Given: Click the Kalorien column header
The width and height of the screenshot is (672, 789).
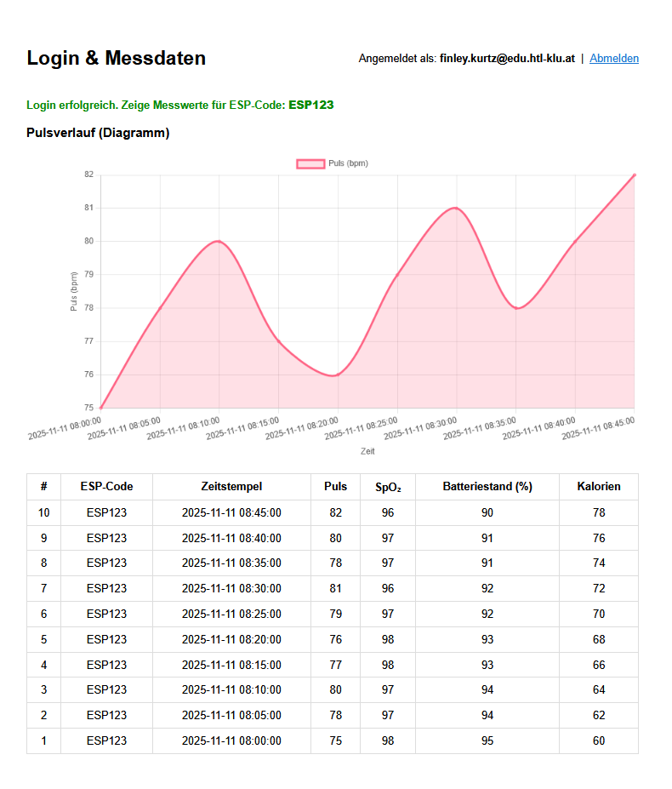Looking at the screenshot, I should (x=598, y=487).
